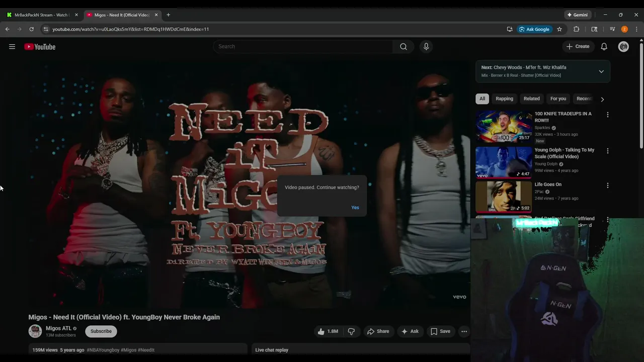Image resolution: width=644 pixels, height=362 pixels.
Task: Save the video to a playlist
Action: point(440,331)
